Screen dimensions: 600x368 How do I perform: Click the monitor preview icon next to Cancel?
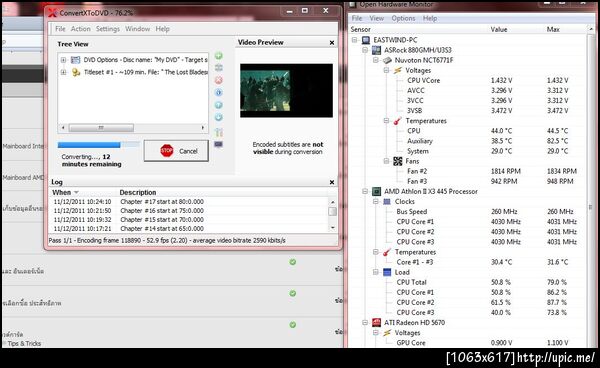pos(218,145)
